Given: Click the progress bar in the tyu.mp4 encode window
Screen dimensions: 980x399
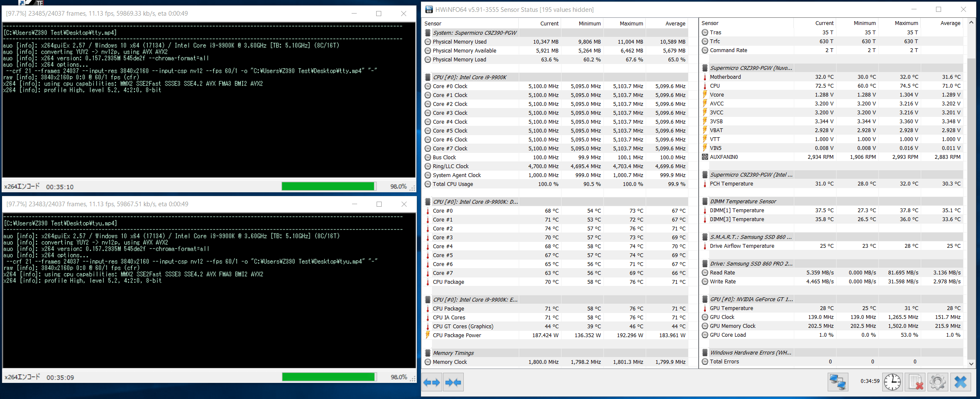Looking at the screenshot, I should tap(329, 377).
